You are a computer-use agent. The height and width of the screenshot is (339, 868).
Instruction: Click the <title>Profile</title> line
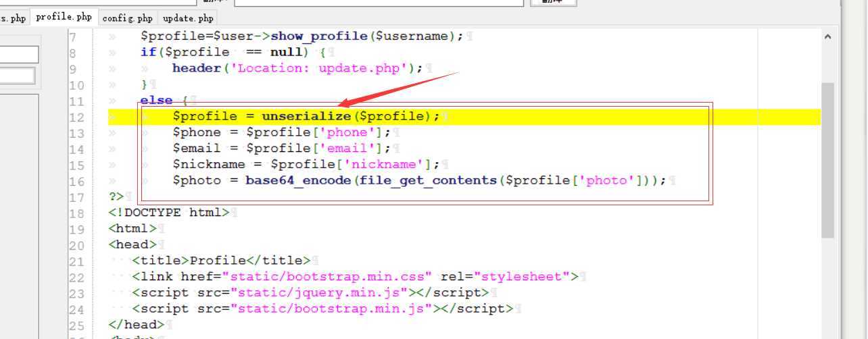coord(221,261)
